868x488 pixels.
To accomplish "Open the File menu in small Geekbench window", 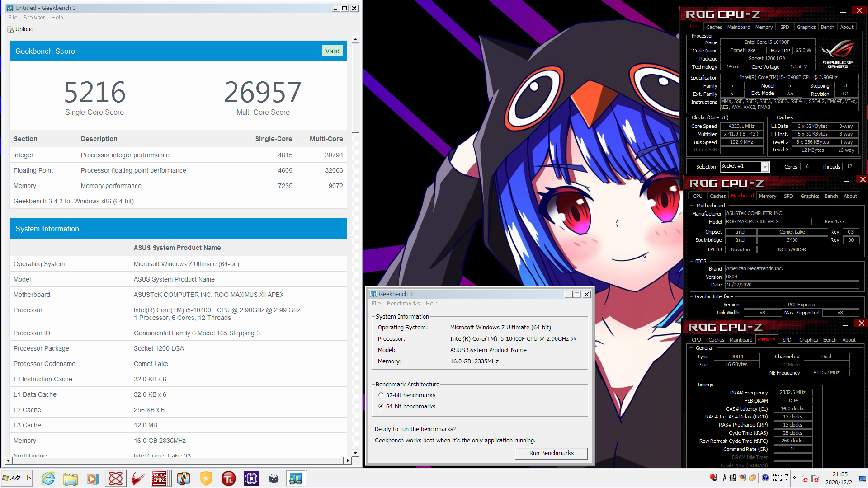I will click(x=376, y=304).
